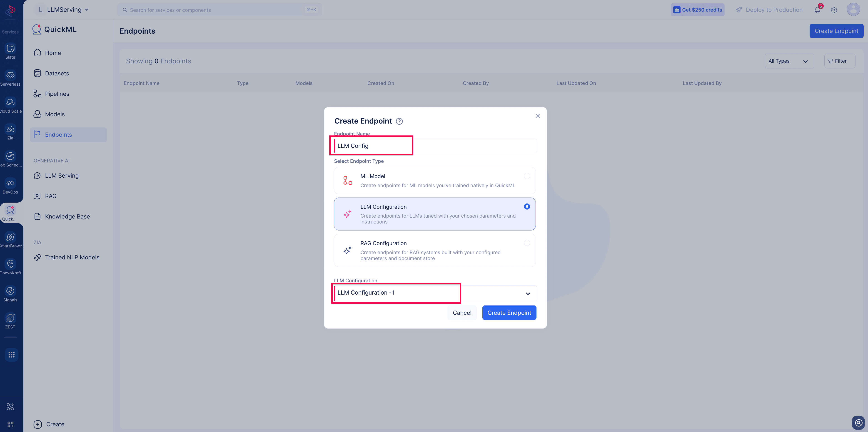Click the help icon beside Create Endpoint title
This screenshot has height=432, width=868.
[399, 121]
